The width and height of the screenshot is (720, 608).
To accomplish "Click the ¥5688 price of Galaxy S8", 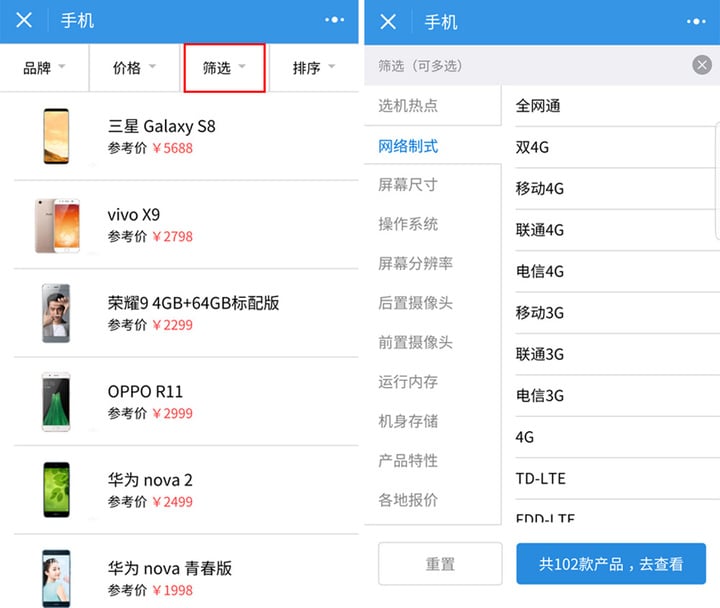I will (173, 148).
